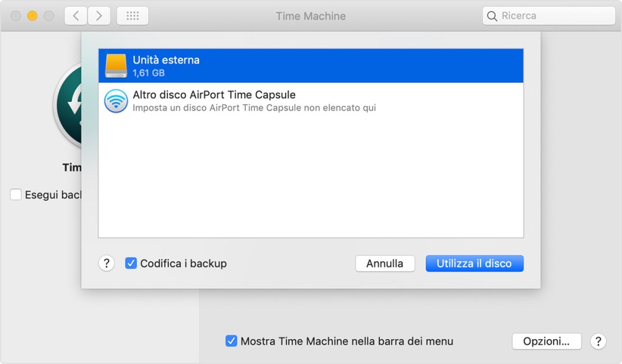The height and width of the screenshot is (364, 622).
Task: Click the magnifying glass in the search field
Action: click(x=492, y=16)
